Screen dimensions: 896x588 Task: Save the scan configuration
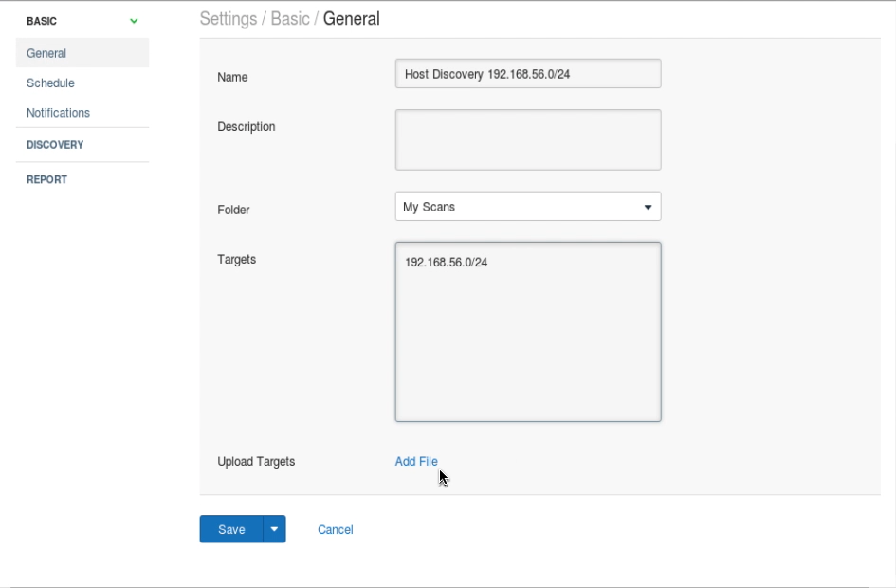click(231, 529)
